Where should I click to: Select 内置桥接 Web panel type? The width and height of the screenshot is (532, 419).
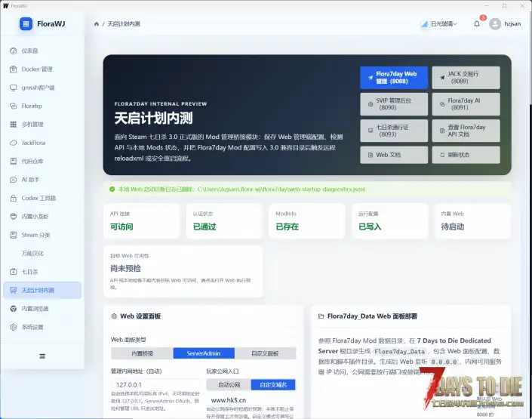142,353
